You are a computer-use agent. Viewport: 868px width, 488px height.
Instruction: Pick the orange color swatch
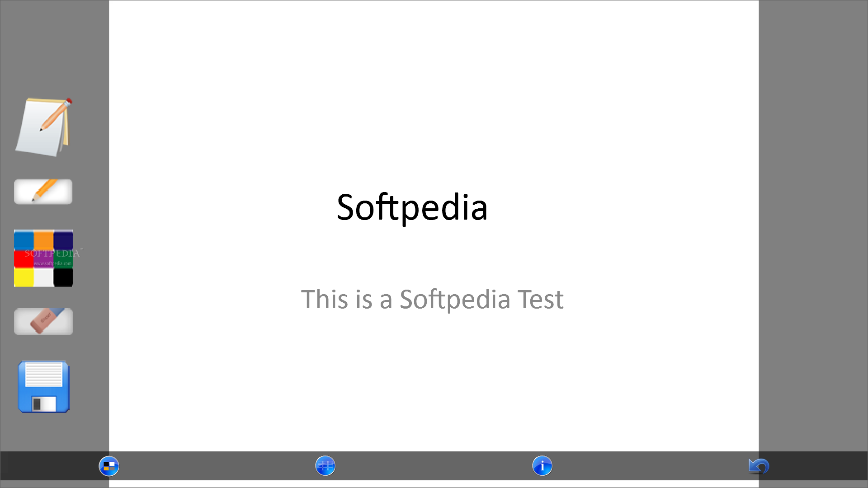point(44,240)
